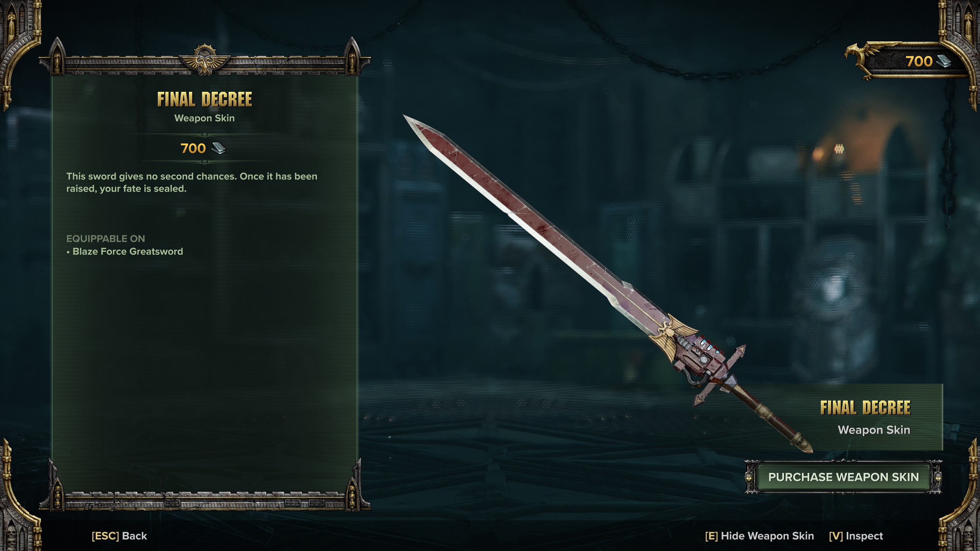Click the sword description text
This screenshot has height=551, width=980.
point(192,183)
